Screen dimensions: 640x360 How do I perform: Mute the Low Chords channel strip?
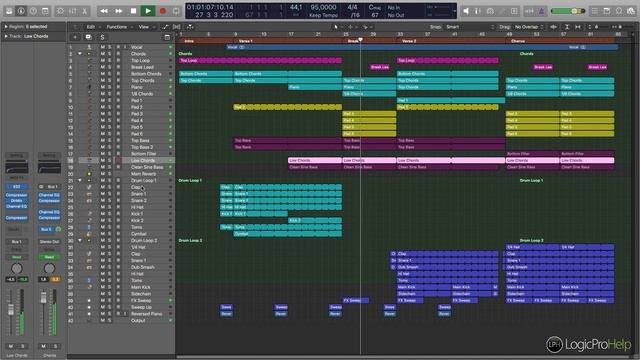click(11, 346)
